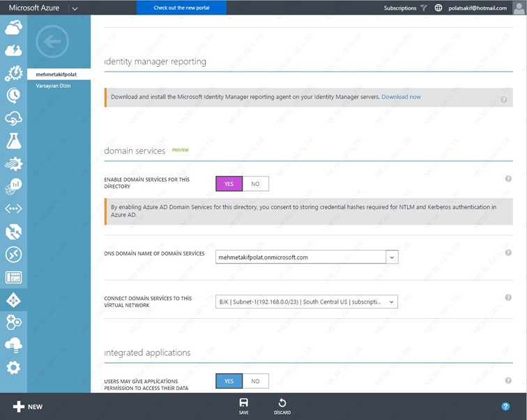Click the mehmetakifpolat.onmicrosoft.com domain field
The height and width of the screenshot is (420, 527).
[300, 257]
